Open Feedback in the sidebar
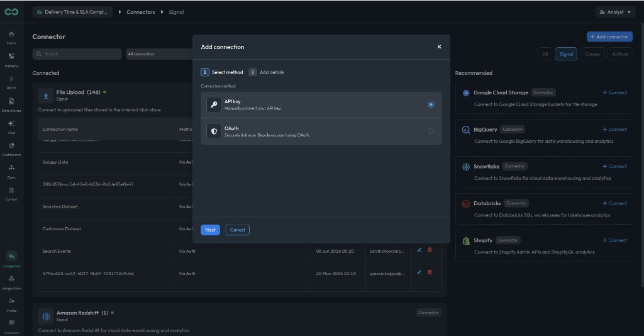This screenshot has width=644, height=336. (11, 327)
